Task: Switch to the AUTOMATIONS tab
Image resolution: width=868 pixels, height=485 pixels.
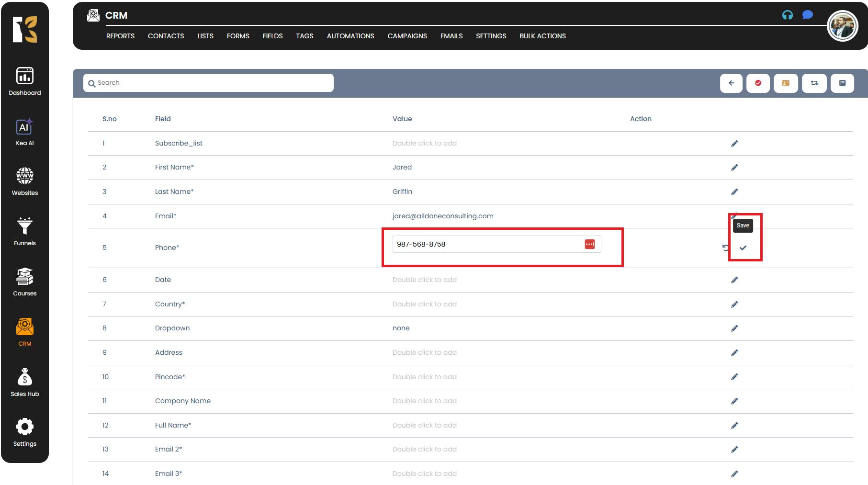Action: pyautogui.click(x=350, y=36)
